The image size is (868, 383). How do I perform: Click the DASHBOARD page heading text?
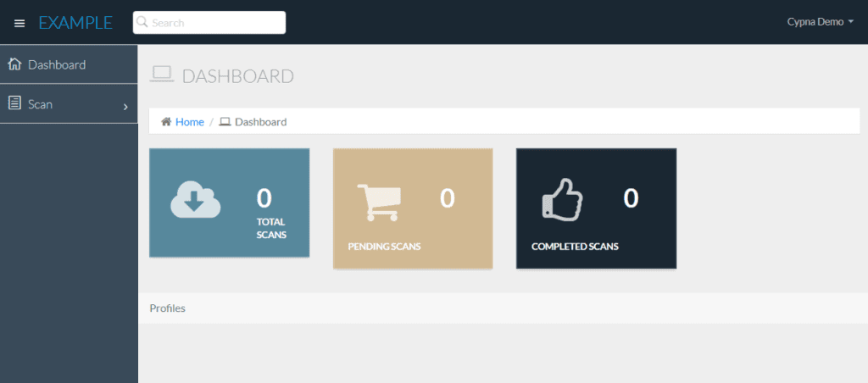tap(238, 76)
